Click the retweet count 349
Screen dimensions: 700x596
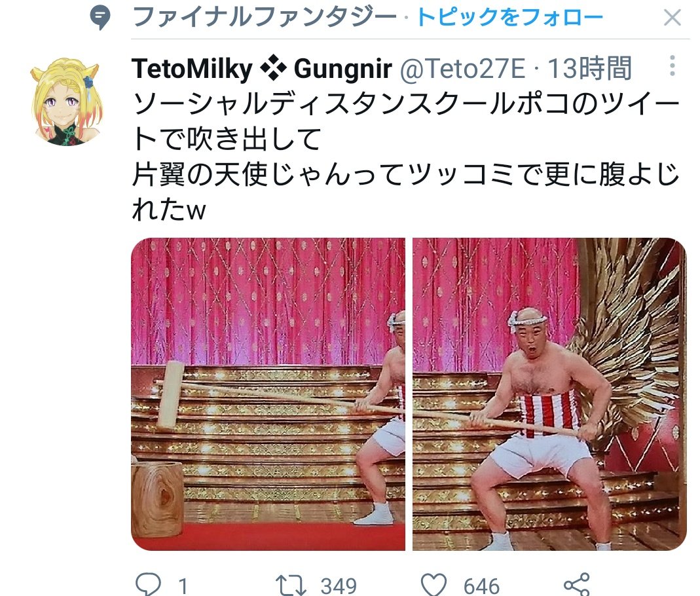[339, 586]
